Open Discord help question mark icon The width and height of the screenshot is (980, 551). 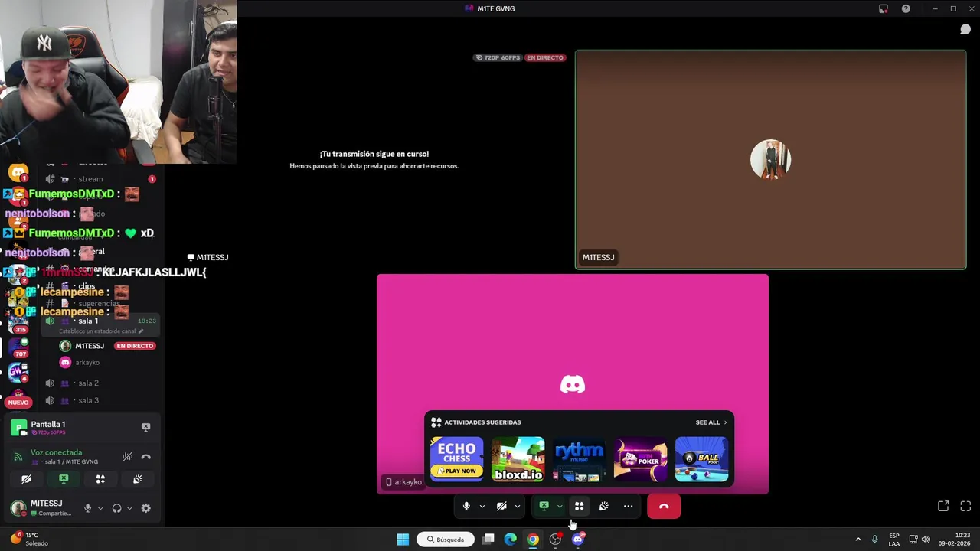tap(906, 8)
